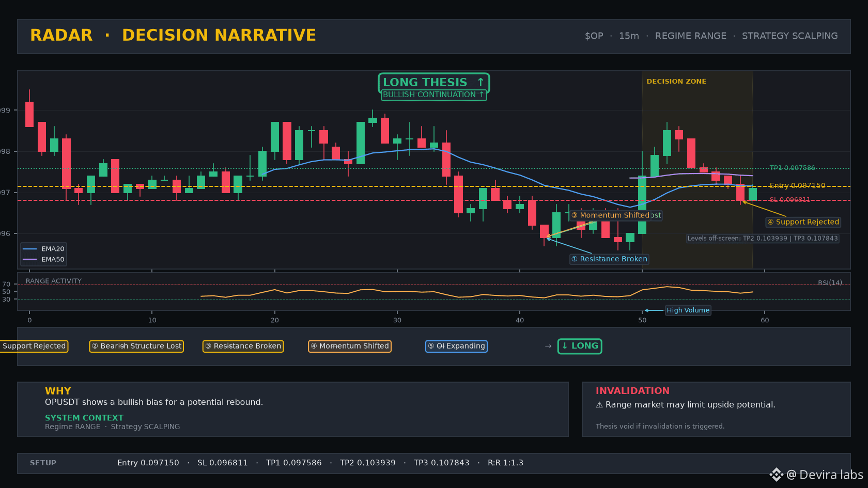This screenshot has width=868, height=488.
Task: Click the BULLISH CONTINUATION label
Action: [x=433, y=95]
